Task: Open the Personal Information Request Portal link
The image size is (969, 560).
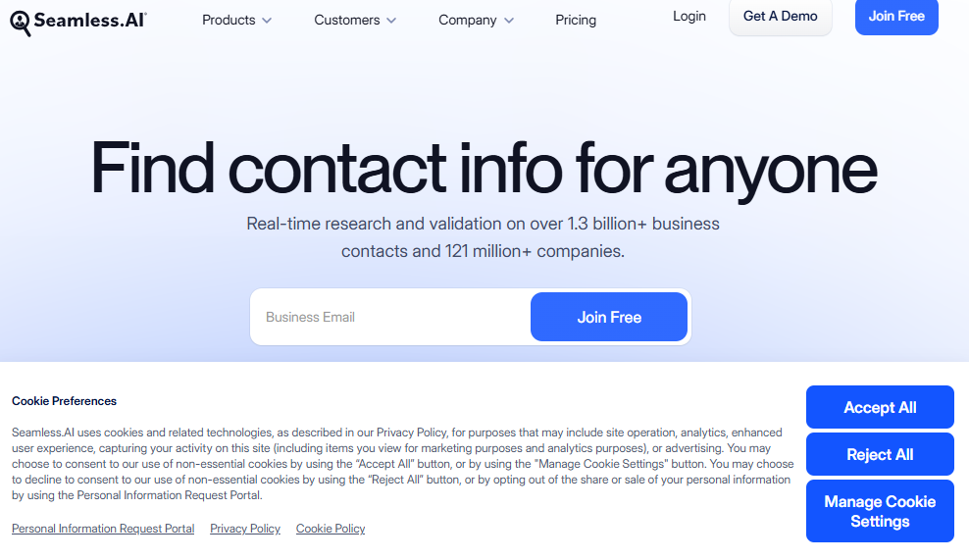Action: (x=103, y=529)
